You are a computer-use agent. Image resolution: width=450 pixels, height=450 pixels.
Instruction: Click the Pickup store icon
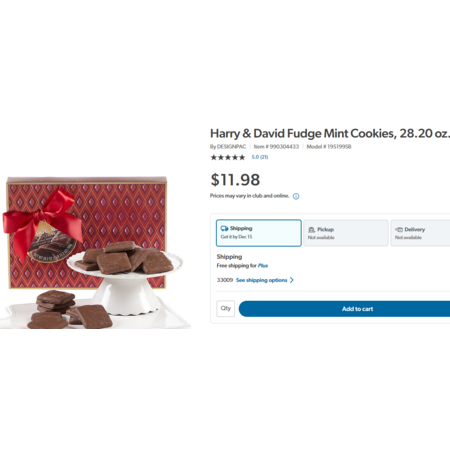312,230
